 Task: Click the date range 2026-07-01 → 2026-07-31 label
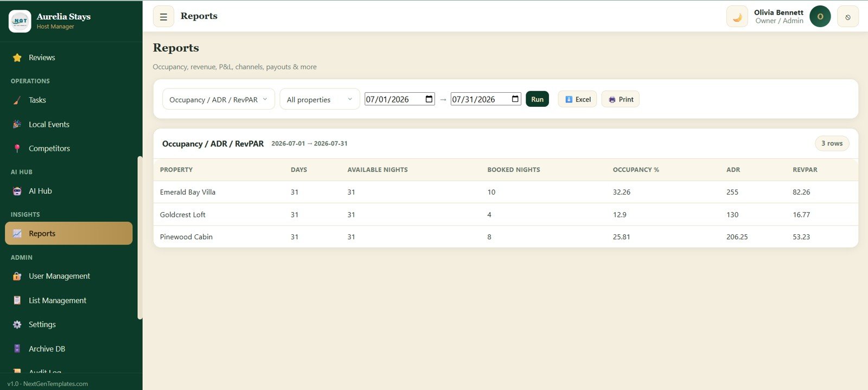(x=309, y=144)
